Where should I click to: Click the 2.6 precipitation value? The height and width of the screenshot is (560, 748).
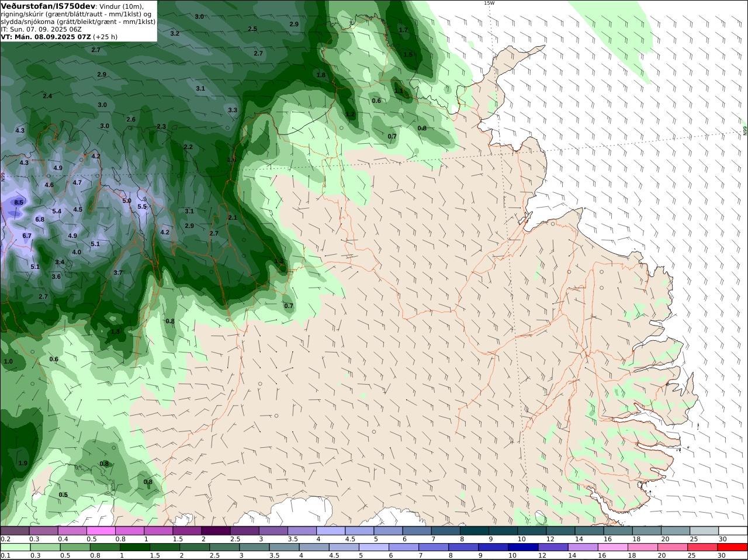(131, 119)
